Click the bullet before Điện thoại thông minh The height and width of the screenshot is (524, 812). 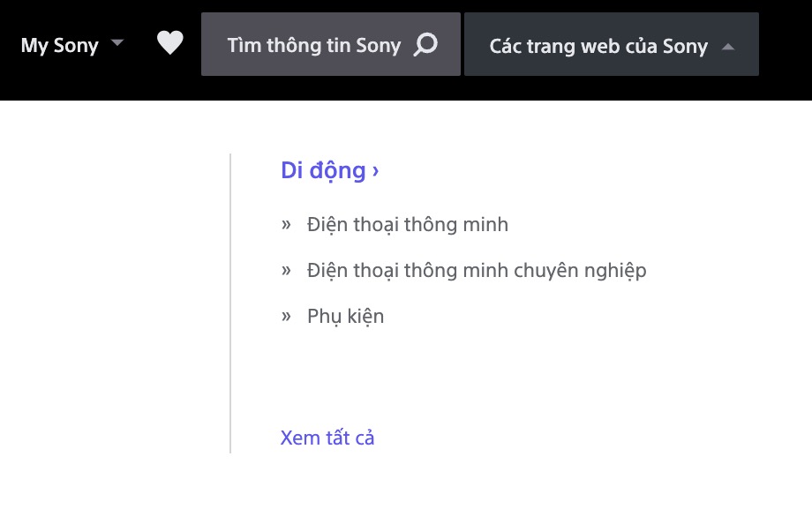(x=286, y=225)
